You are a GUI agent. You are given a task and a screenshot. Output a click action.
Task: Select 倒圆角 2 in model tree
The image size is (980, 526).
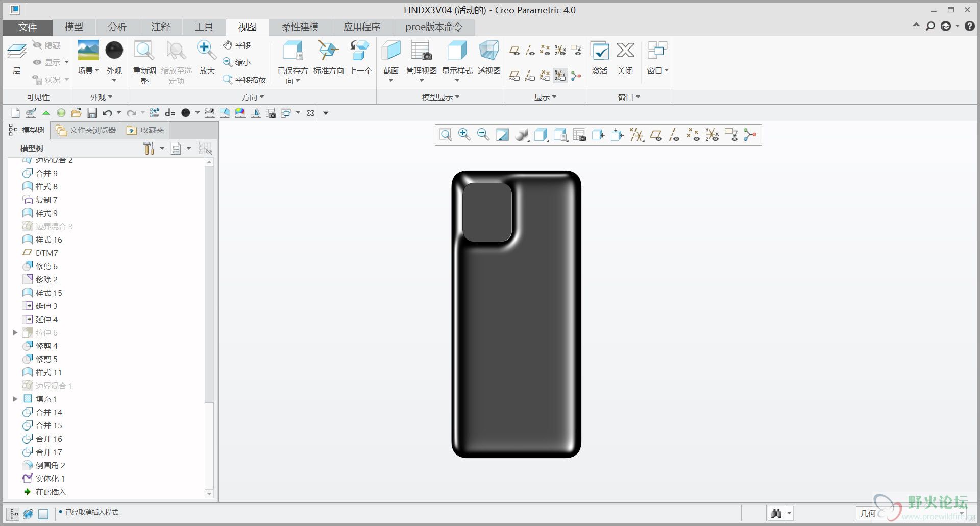pyautogui.click(x=44, y=465)
